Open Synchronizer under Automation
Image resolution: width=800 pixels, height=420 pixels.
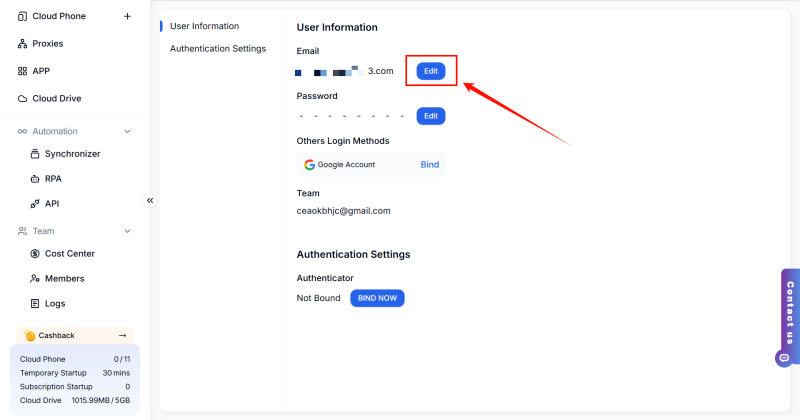pyautogui.click(x=71, y=154)
